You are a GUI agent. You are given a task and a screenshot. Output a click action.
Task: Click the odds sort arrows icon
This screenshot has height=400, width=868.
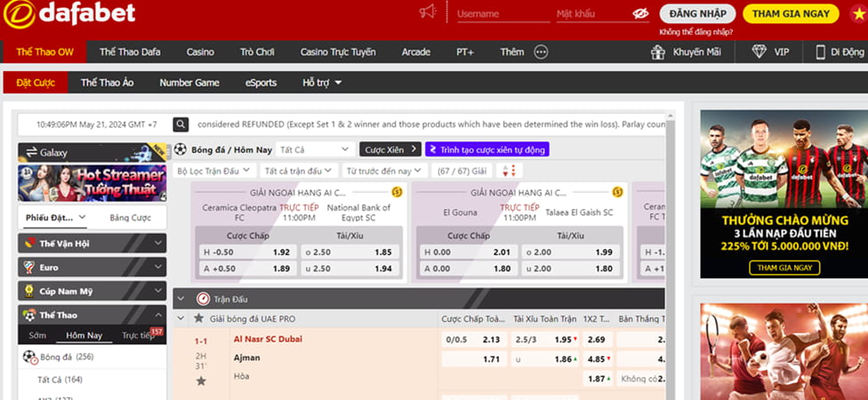[509, 171]
